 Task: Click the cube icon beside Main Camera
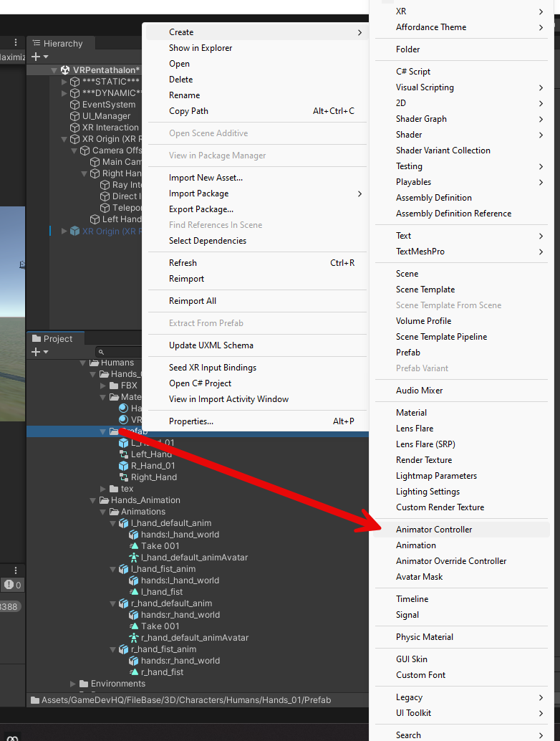[x=95, y=162]
